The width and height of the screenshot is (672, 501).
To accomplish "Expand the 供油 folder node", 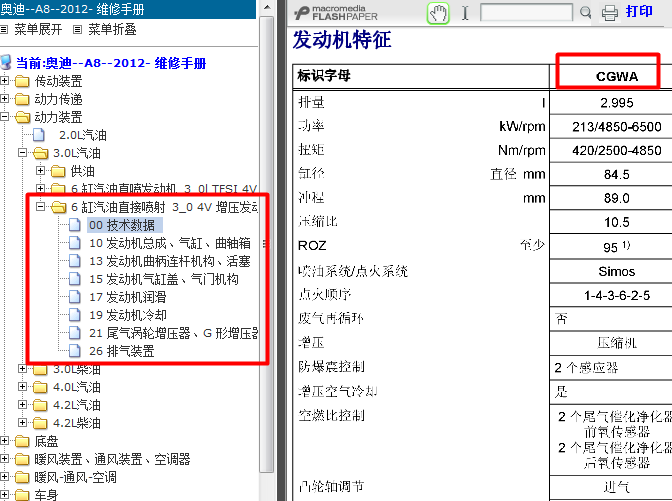I will click(x=40, y=171).
